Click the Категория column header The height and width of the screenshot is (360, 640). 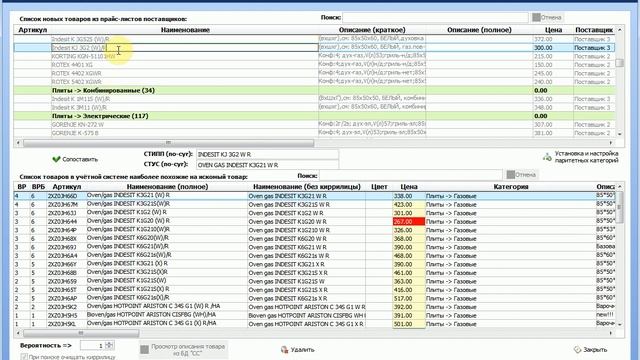511,187
